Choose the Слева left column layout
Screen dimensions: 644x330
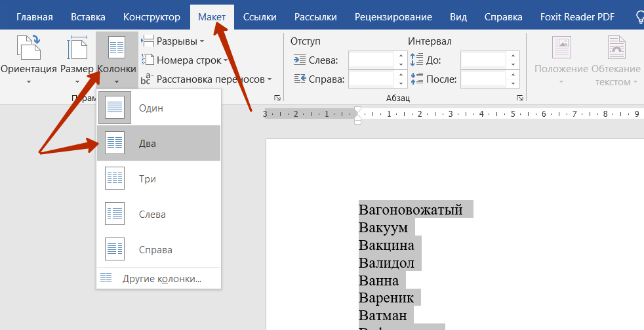(159, 214)
